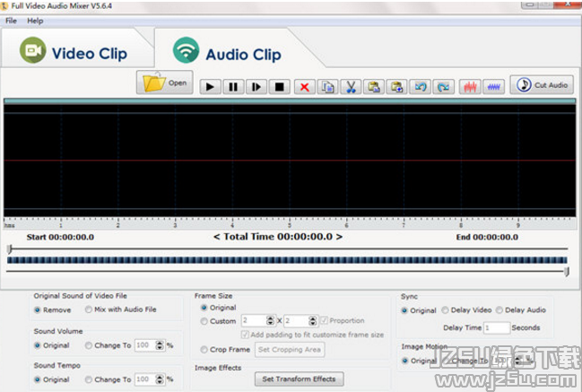Image resolution: width=582 pixels, height=392 pixels.
Task: Open the Help menu
Action: 35,21
